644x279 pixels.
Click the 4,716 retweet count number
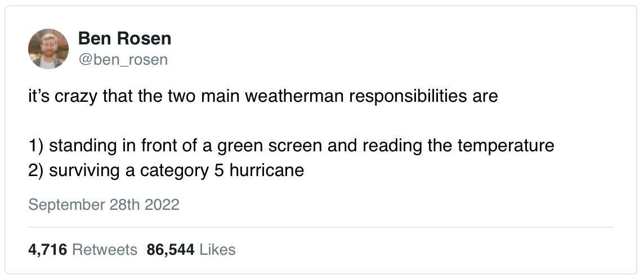(48, 249)
